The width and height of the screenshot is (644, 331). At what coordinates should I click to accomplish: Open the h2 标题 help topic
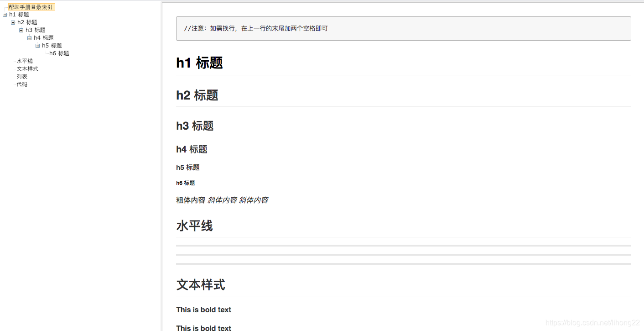(28, 22)
